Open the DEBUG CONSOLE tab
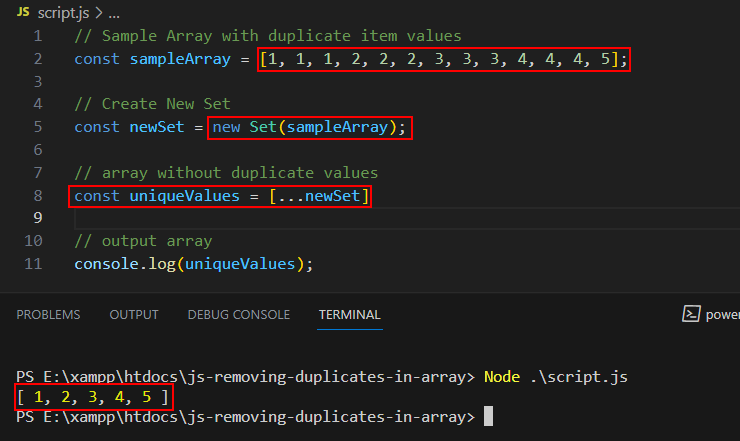 (x=239, y=314)
